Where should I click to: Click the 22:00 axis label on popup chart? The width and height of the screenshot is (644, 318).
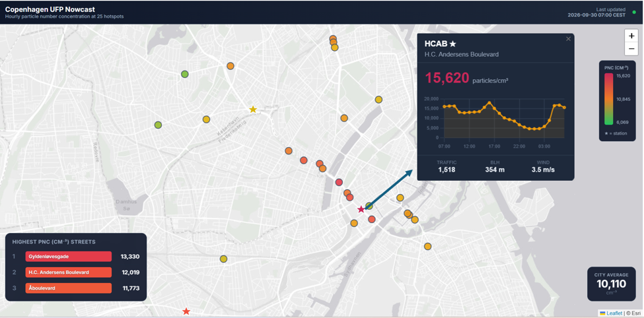(519, 146)
